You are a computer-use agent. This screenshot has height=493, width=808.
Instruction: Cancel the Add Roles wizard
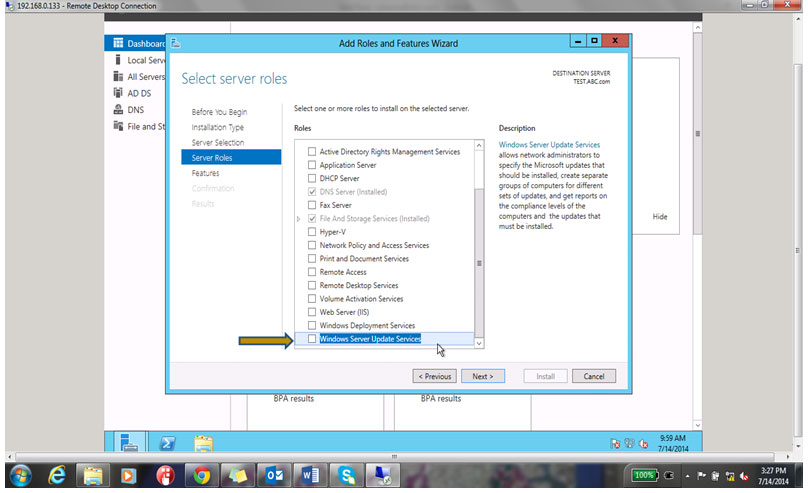[594, 376]
